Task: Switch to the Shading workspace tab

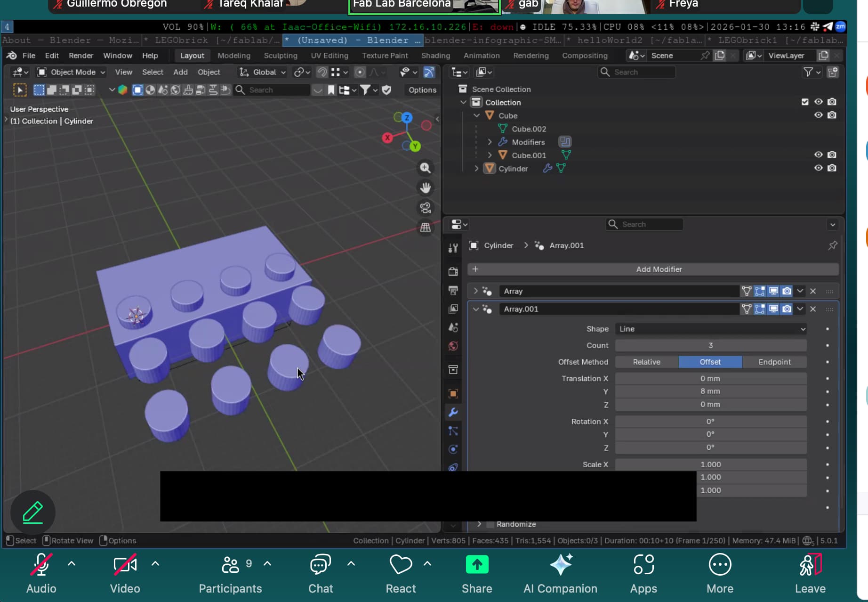Action: pyautogui.click(x=435, y=55)
